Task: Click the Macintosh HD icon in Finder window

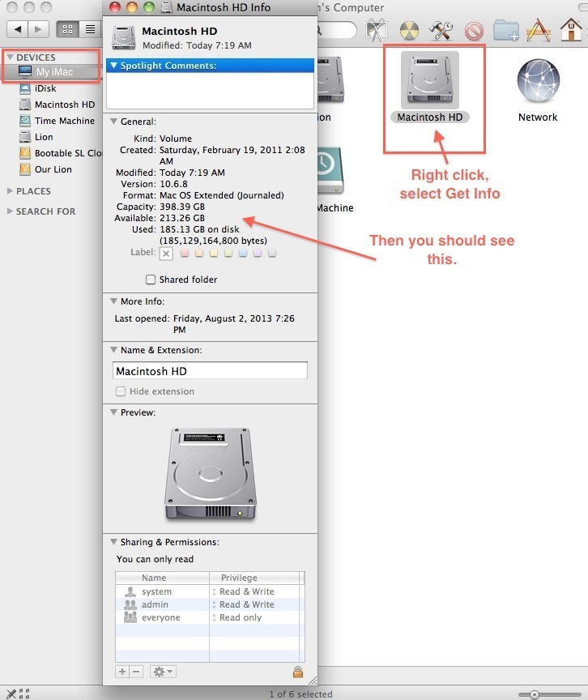Action: click(x=429, y=80)
